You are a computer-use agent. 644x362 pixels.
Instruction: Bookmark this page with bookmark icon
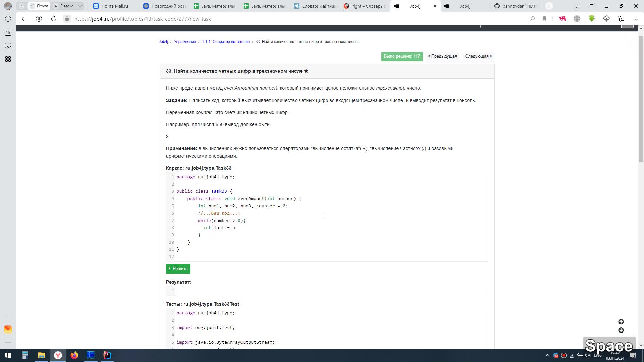point(544,19)
